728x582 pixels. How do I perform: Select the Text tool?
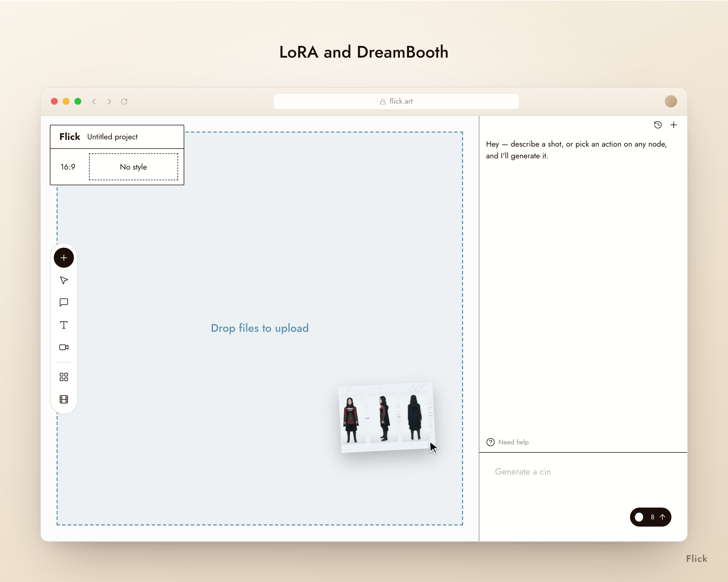point(64,325)
